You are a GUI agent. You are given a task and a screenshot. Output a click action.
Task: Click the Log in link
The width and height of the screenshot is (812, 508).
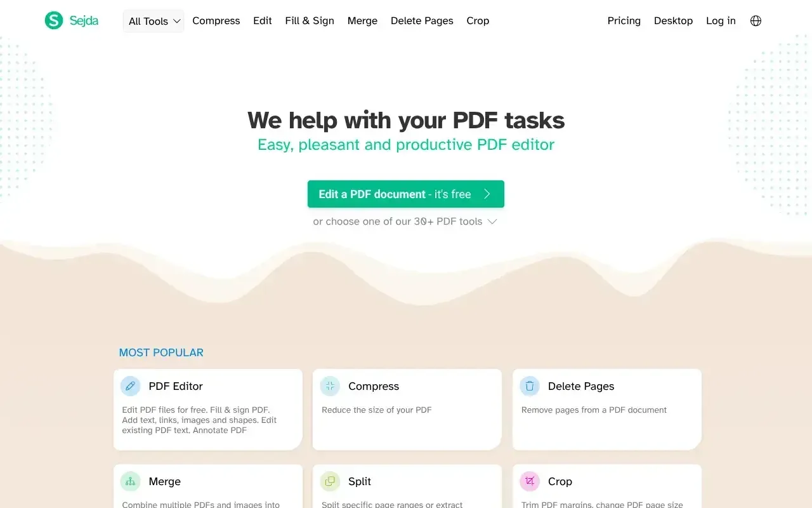(x=721, y=21)
